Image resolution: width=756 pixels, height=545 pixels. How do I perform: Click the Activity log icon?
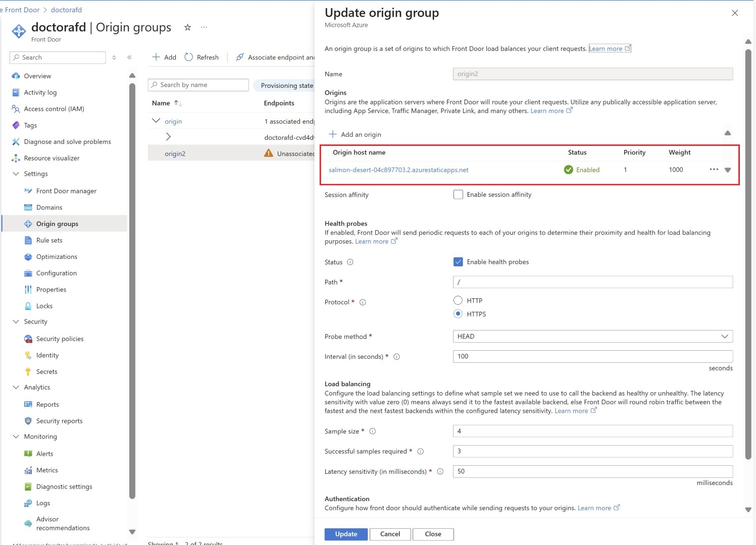click(x=16, y=92)
